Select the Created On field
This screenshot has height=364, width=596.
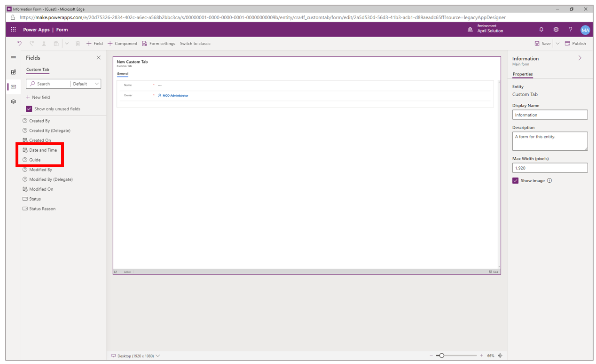click(x=37, y=140)
